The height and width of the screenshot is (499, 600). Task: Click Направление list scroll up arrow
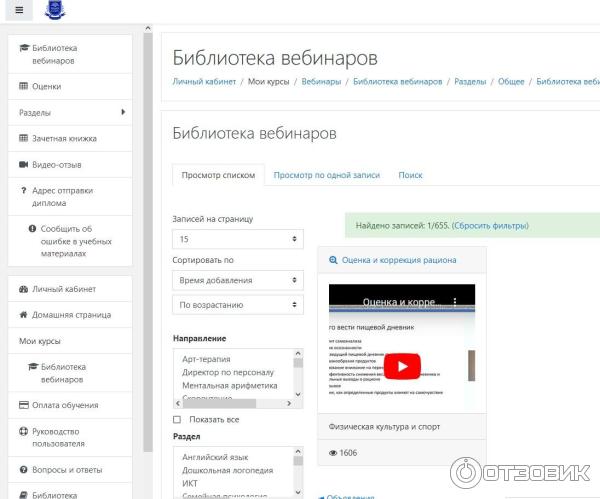(x=298, y=353)
